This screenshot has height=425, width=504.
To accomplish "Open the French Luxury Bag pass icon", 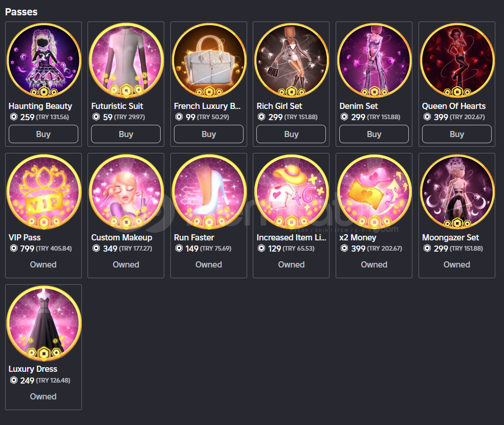I will point(209,60).
